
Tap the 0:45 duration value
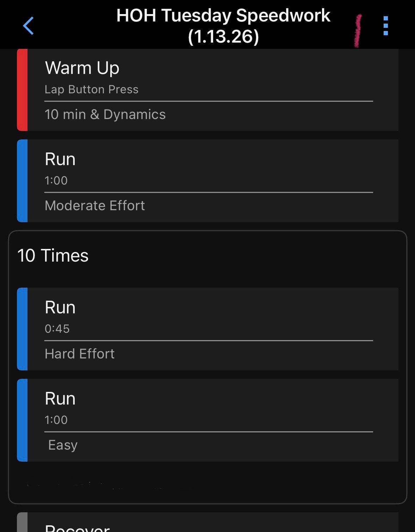click(x=57, y=329)
